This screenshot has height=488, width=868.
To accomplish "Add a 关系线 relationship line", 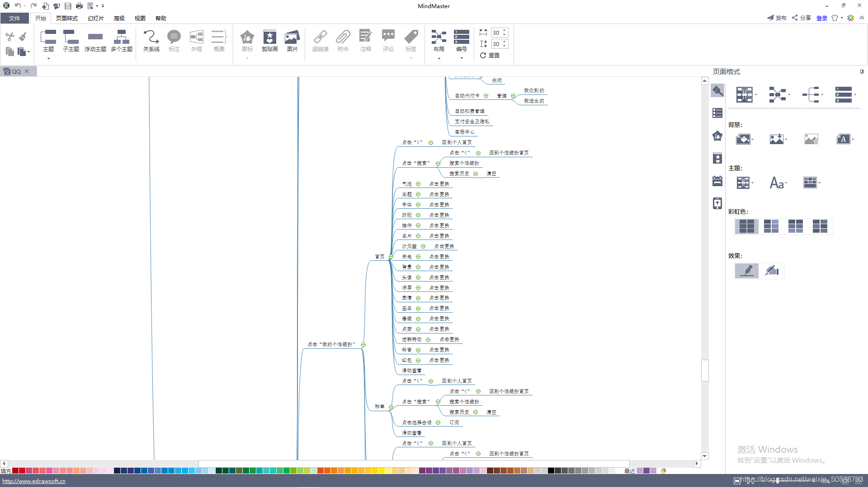I will pos(151,41).
